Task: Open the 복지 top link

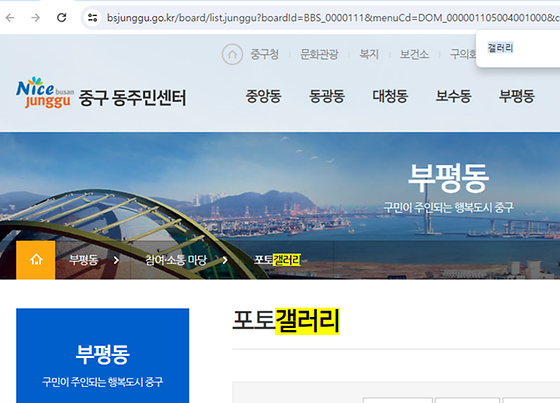Action: (369, 54)
